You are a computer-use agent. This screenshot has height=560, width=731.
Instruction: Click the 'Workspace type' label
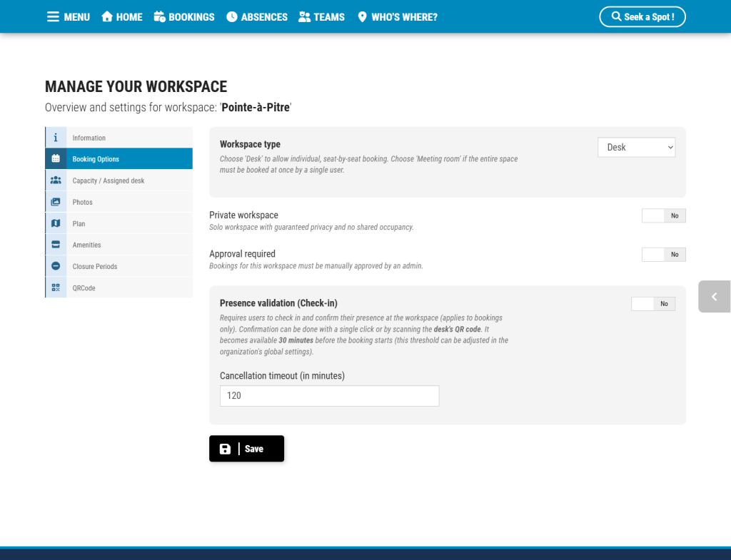coord(250,144)
